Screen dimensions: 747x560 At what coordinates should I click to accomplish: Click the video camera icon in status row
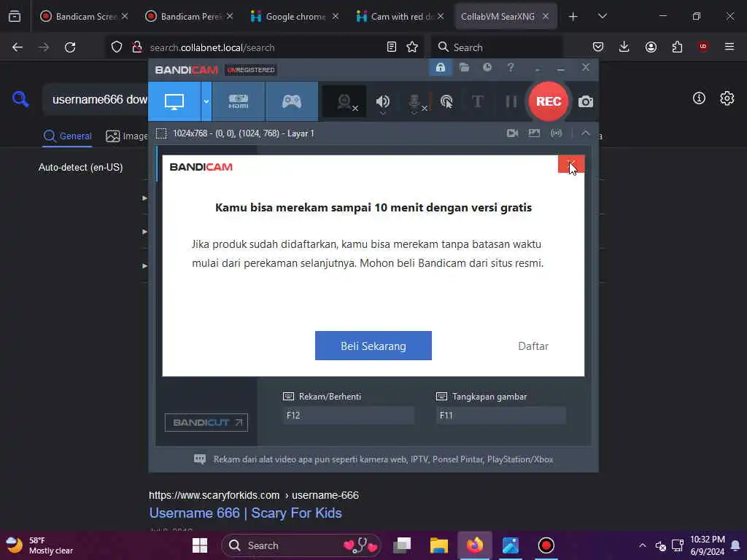point(513,133)
